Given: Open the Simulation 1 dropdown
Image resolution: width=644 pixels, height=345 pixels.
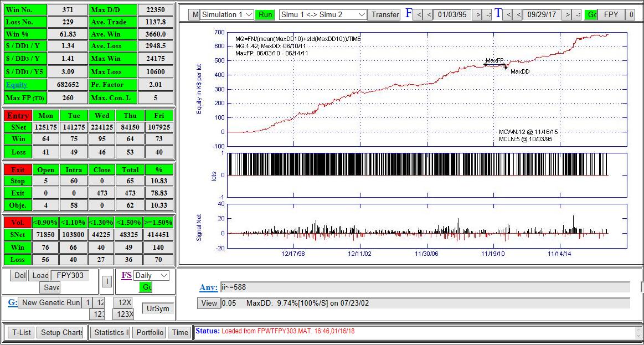Looking at the screenshot, I should [228, 14].
